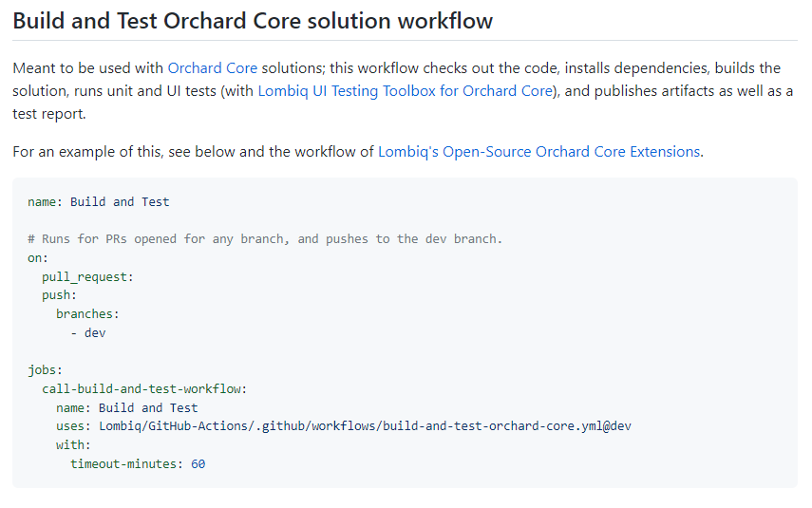Click the code line 'name: Build and Test' at top

click(x=99, y=201)
